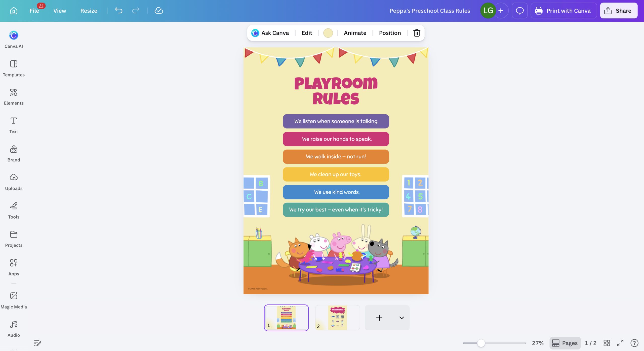The image size is (644, 351).
Task: Expand add page options chevron
Action: [x=401, y=318]
